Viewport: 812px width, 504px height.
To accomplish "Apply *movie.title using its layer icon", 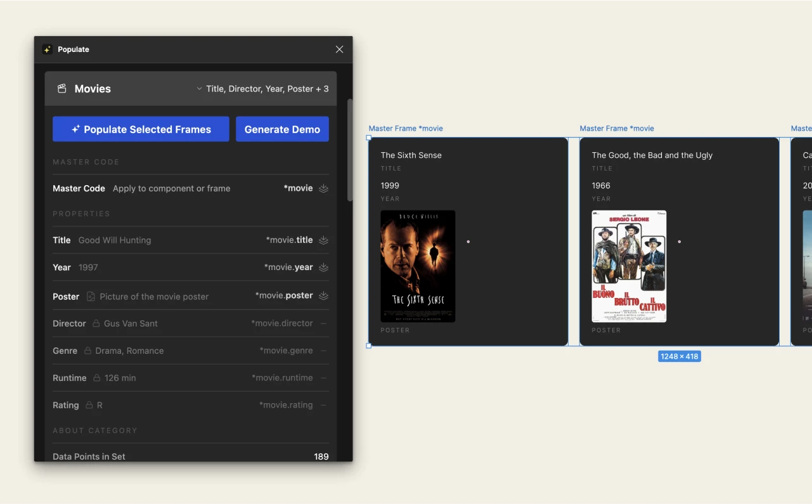I will tap(323, 240).
